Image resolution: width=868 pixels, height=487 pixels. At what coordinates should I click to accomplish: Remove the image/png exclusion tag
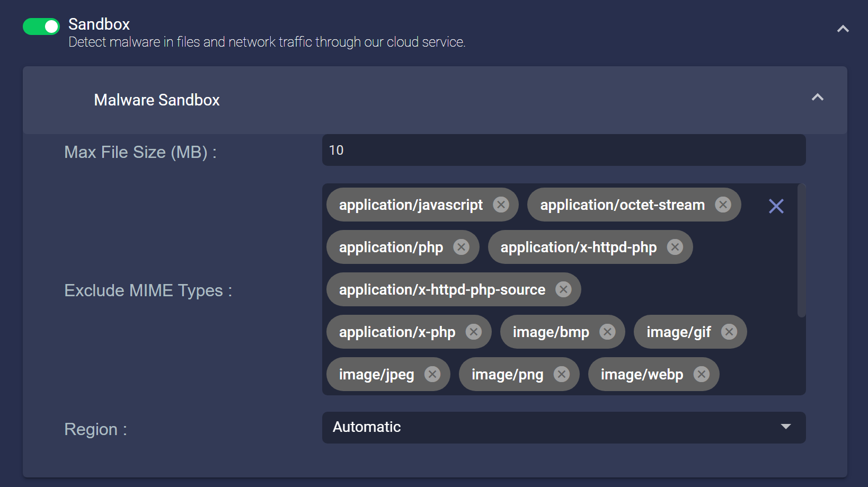561,374
